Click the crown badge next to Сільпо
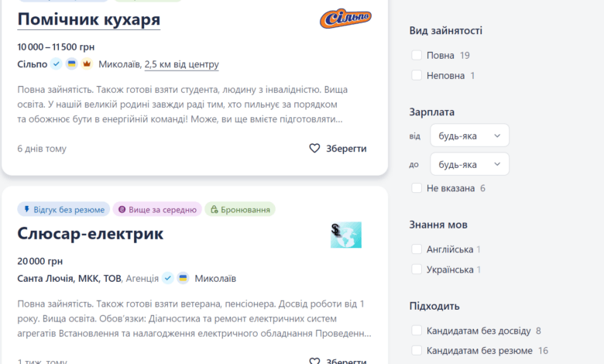604x364 pixels. [87, 64]
